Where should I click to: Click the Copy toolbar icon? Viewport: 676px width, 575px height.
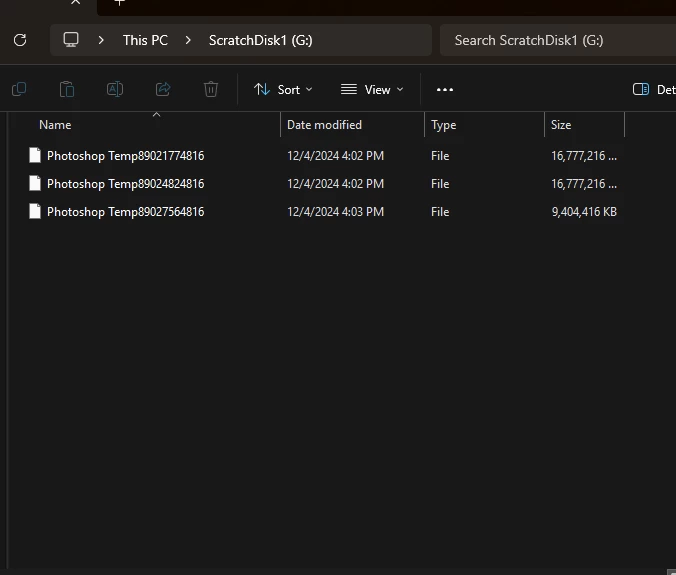pyautogui.click(x=19, y=89)
